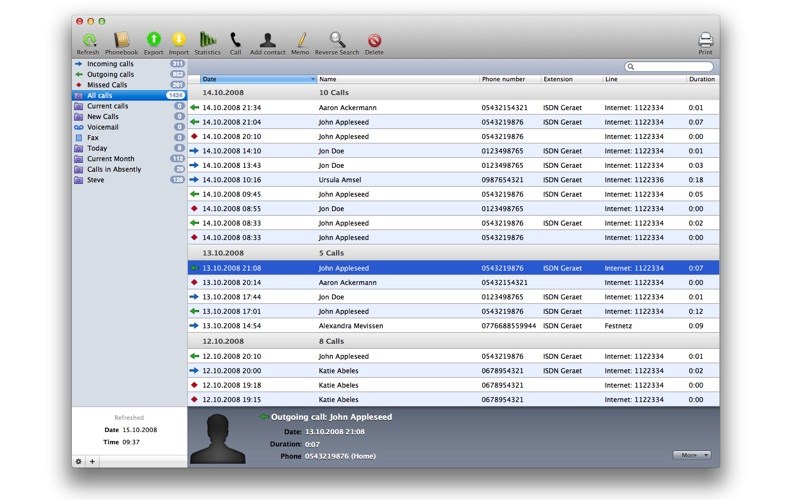800x500 pixels.
Task: Click the Add contact icon
Action: click(x=267, y=40)
